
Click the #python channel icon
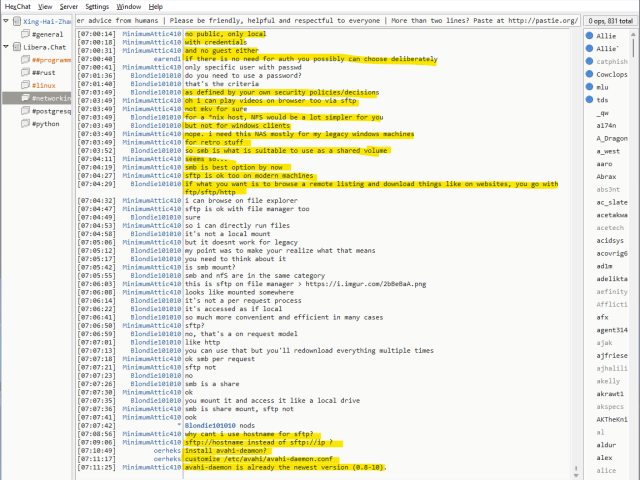click(x=25, y=123)
